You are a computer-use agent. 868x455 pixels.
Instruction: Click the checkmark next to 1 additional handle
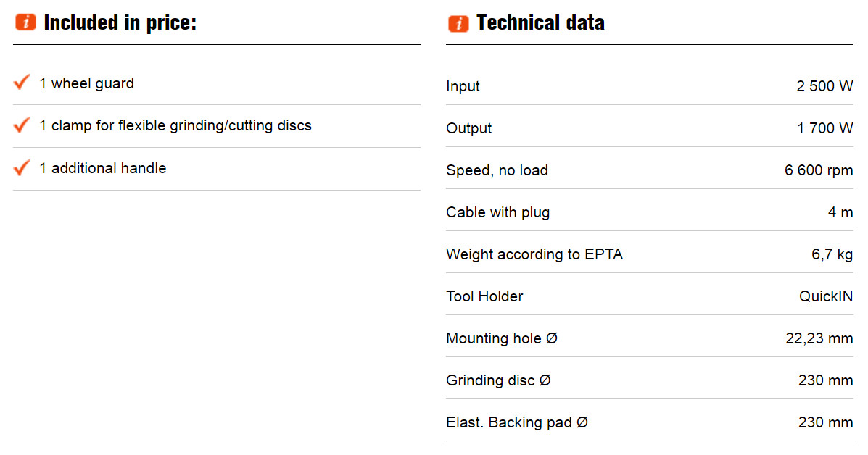coord(22,167)
